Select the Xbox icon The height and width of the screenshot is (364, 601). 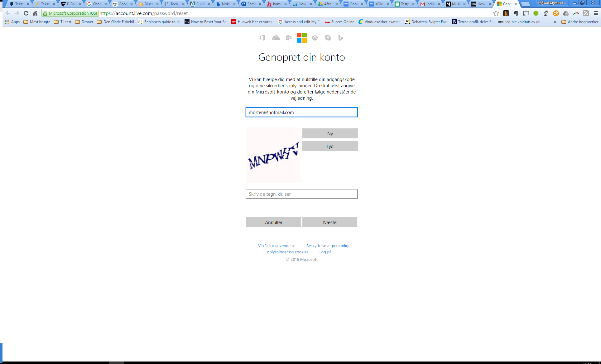pyautogui.click(x=315, y=38)
